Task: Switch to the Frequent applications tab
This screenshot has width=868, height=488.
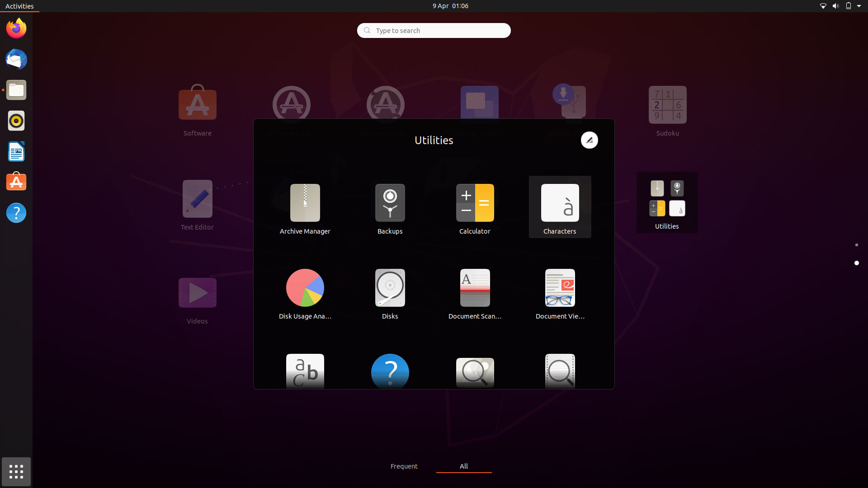Action: (404, 466)
